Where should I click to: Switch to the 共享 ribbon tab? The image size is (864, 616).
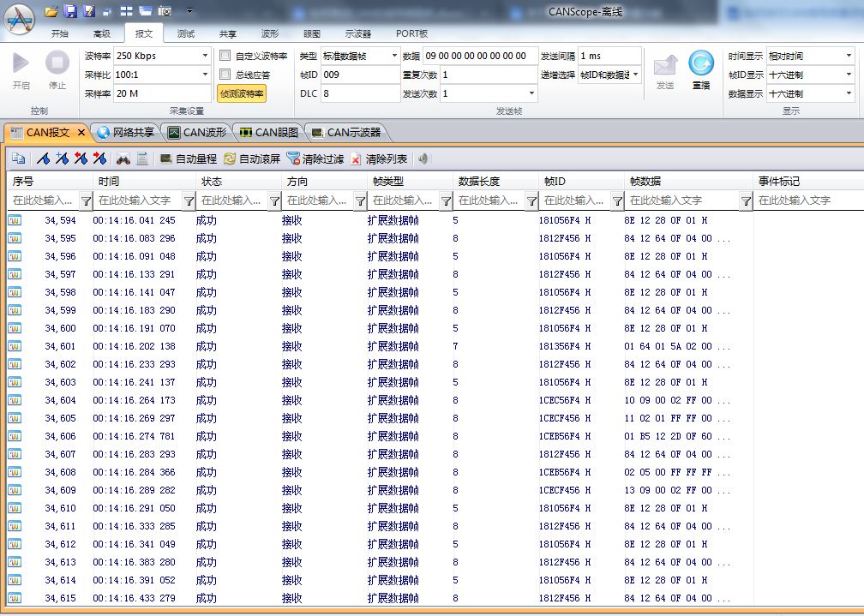click(x=228, y=33)
